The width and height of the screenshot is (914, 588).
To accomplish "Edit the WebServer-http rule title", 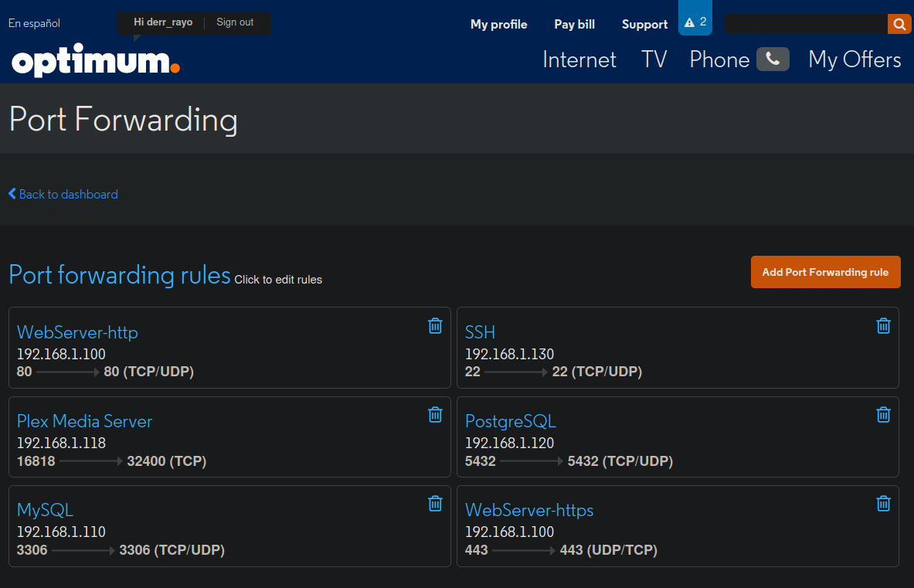I will coord(77,332).
